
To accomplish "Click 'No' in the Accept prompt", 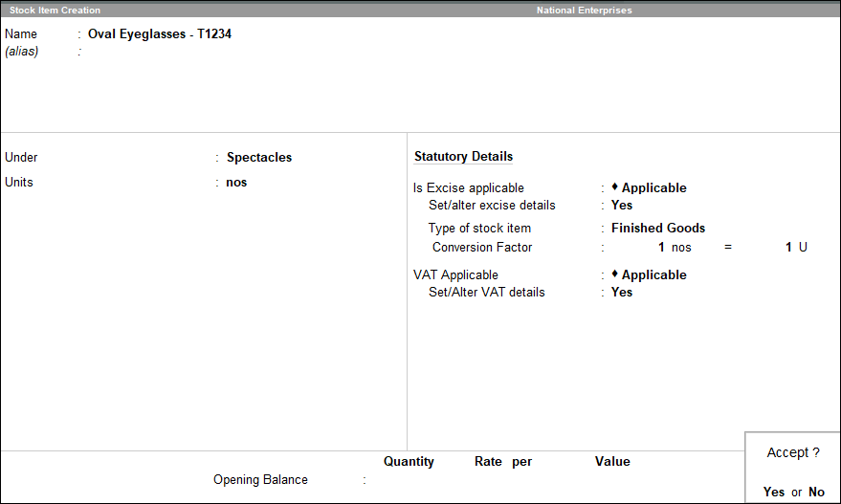I will click(x=816, y=492).
